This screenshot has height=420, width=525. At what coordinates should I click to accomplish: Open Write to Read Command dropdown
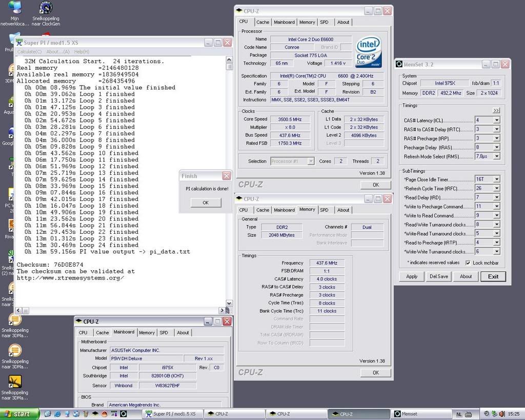496,215
